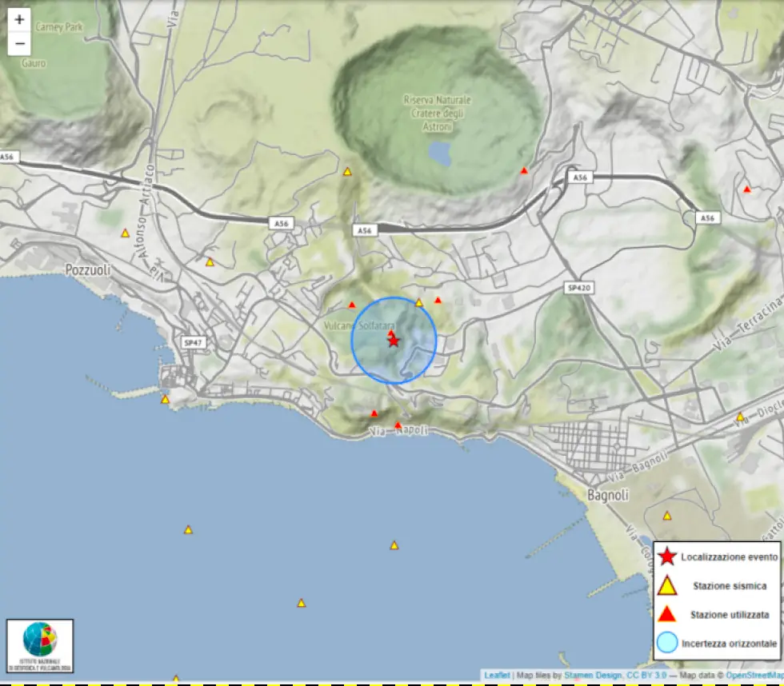The image size is (784, 686).
Task: Select the westernmost yellow station triangle in the bay
Action: (x=188, y=529)
